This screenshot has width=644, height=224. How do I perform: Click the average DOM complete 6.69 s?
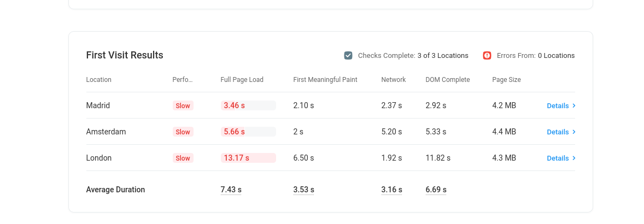point(436,190)
